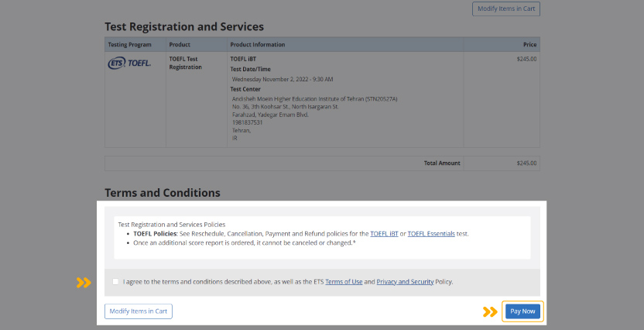Click the Test Date/Time label
Viewport: 644px width, 330px height.
coord(251,69)
